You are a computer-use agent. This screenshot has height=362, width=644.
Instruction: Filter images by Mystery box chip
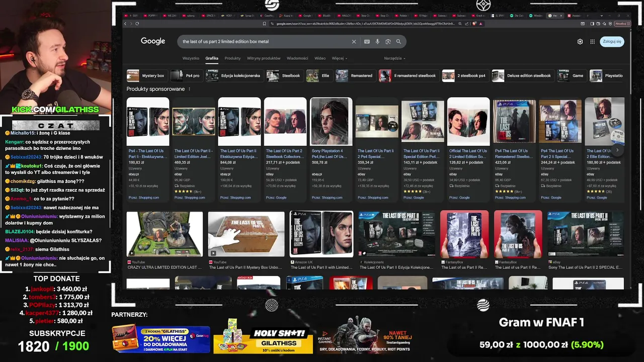(147, 76)
